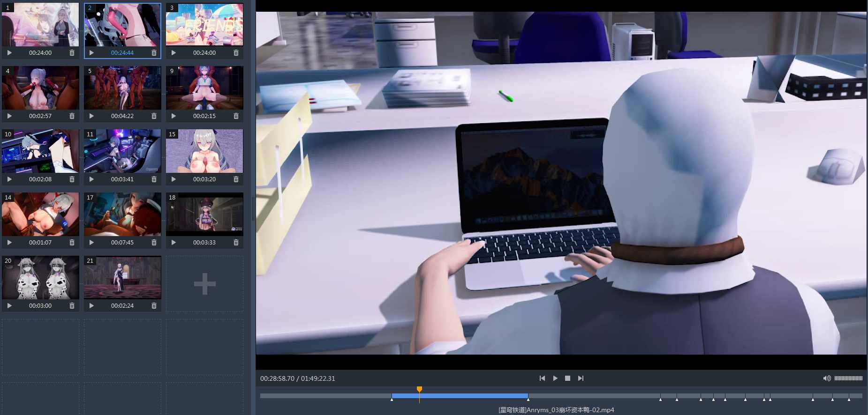
Task: Select the marker at the blue segment's start
Action: pos(392,400)
